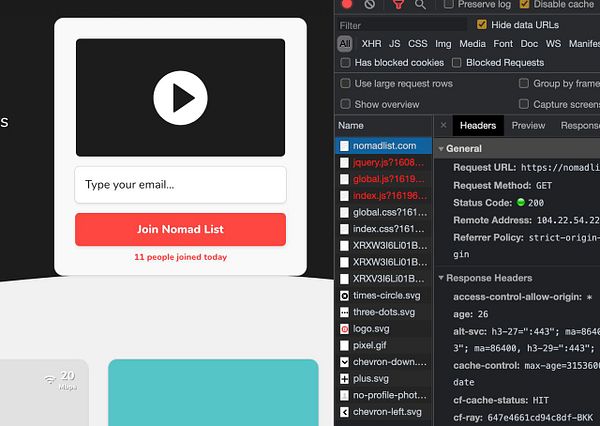Click file icon beside global.css request
The width and height of the screenshot is (600, 426).
pos(344,212)
